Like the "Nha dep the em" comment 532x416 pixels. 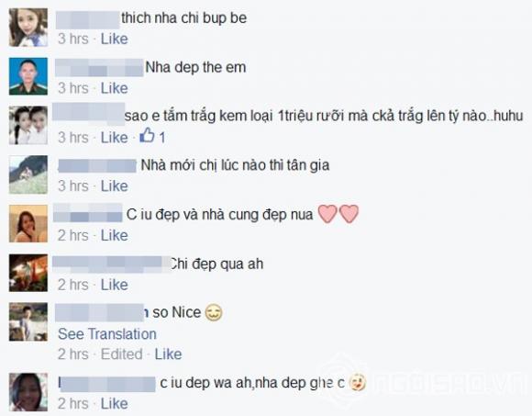click(115, 88)
